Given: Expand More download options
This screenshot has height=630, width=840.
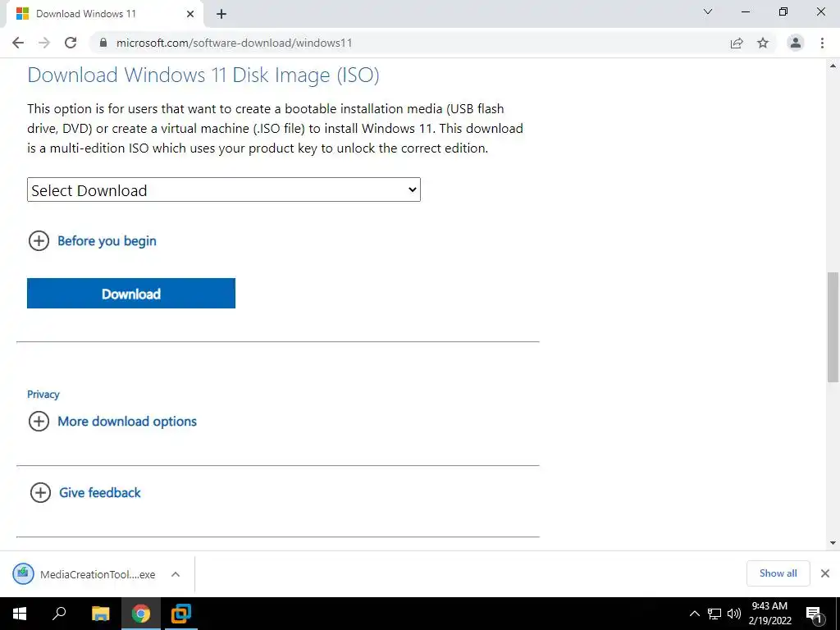Looking at the screenshot, I should (x=112, y=421).
